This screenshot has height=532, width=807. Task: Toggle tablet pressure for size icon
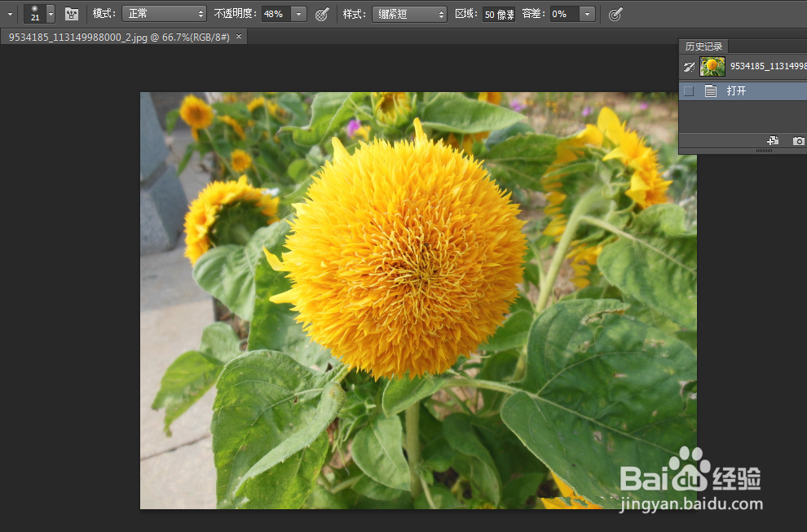(x=615, y=15)
